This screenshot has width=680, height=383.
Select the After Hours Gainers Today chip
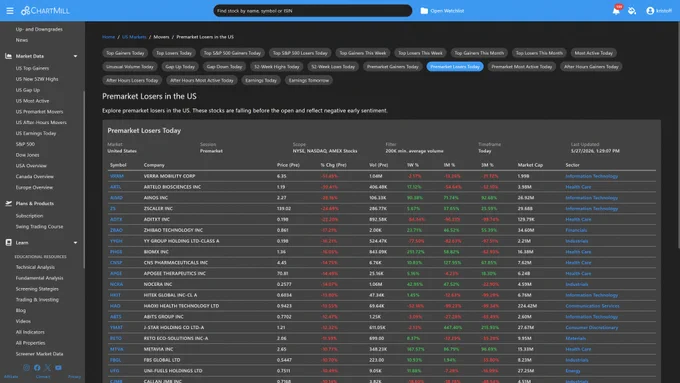(x=591, y=66)
